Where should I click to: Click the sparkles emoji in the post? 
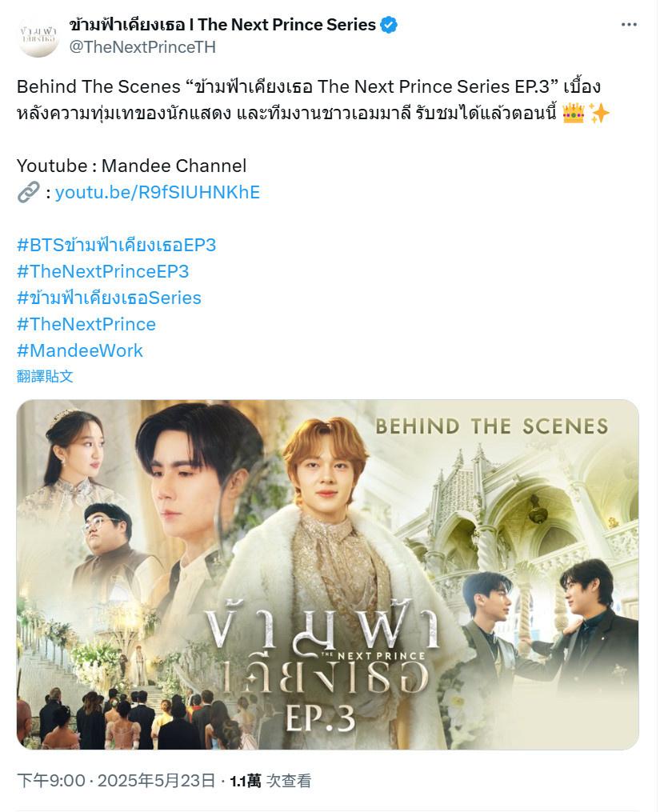599,113
